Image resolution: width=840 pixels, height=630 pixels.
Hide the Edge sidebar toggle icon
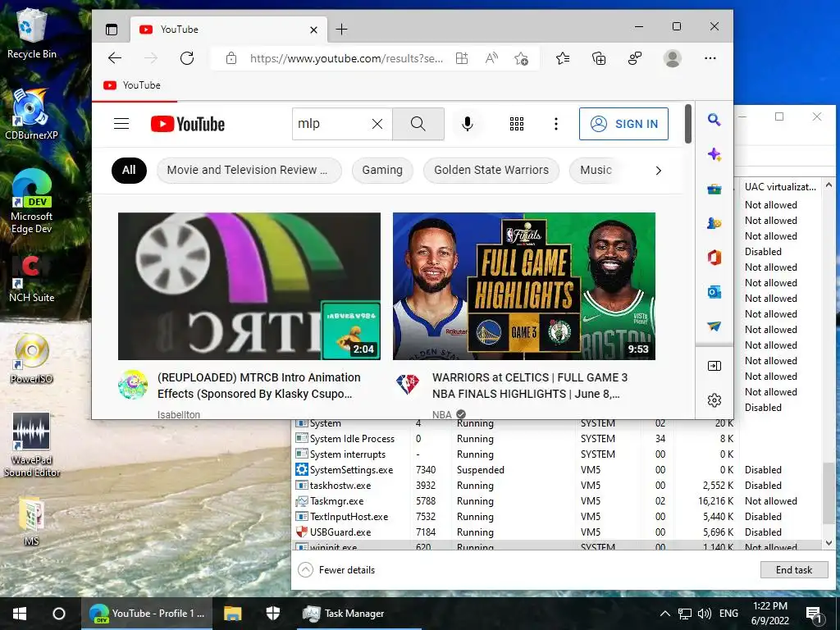(x=714, y=366)
